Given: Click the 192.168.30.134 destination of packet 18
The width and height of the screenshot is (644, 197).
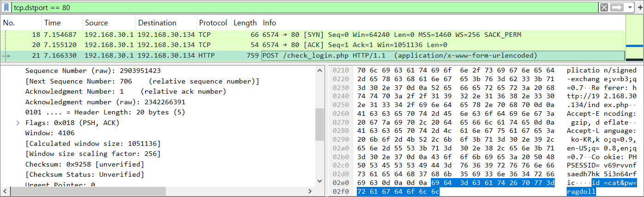Looking at the screenshot, I should tap(166, 35).
